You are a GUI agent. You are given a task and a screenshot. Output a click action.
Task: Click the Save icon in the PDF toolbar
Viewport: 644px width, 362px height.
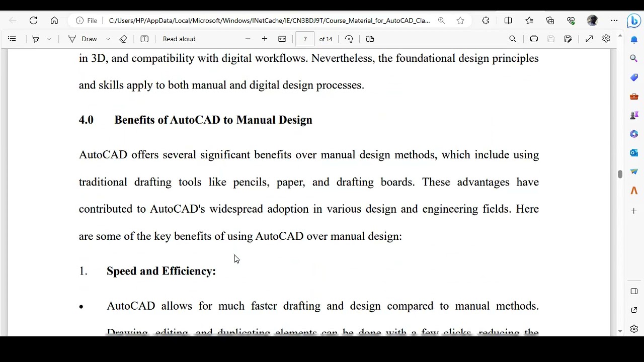coord(551,39)
